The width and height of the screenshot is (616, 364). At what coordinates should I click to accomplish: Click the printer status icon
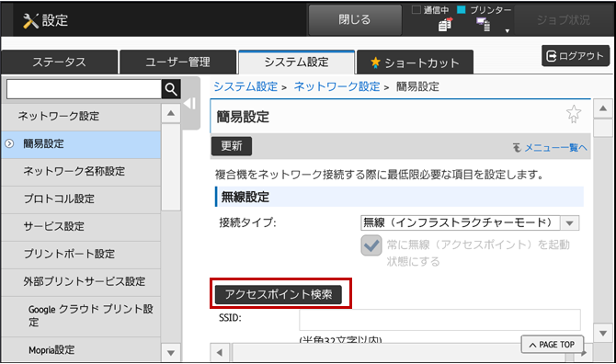click(484, 25)
